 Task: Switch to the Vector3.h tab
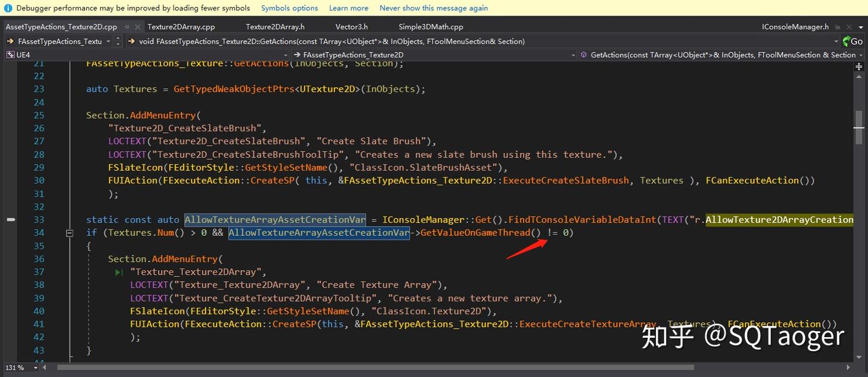point(351,27)
